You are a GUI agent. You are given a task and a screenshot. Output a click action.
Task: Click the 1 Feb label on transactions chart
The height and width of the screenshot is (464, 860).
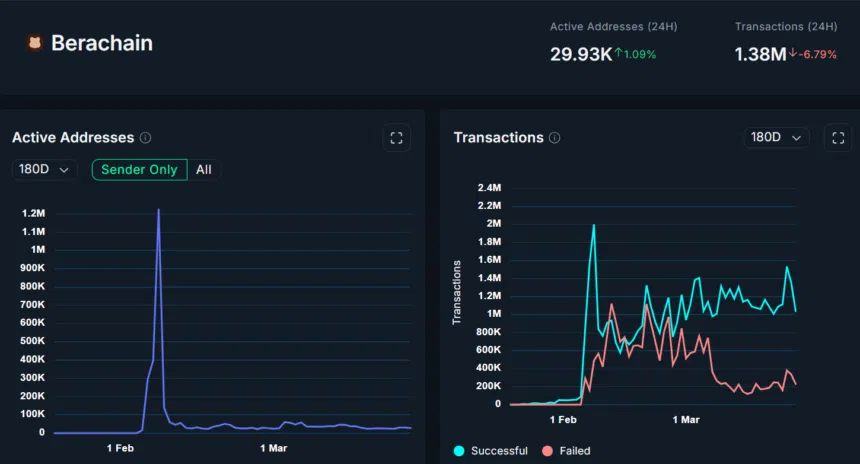tap(563, 420)
